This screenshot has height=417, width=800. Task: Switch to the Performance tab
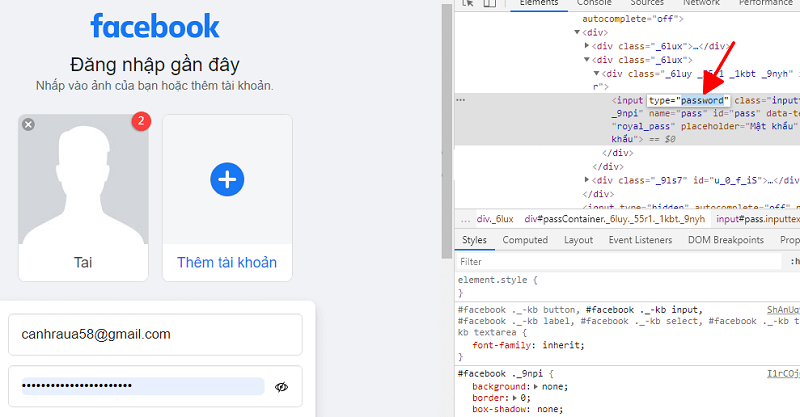[x=766, y=3]
